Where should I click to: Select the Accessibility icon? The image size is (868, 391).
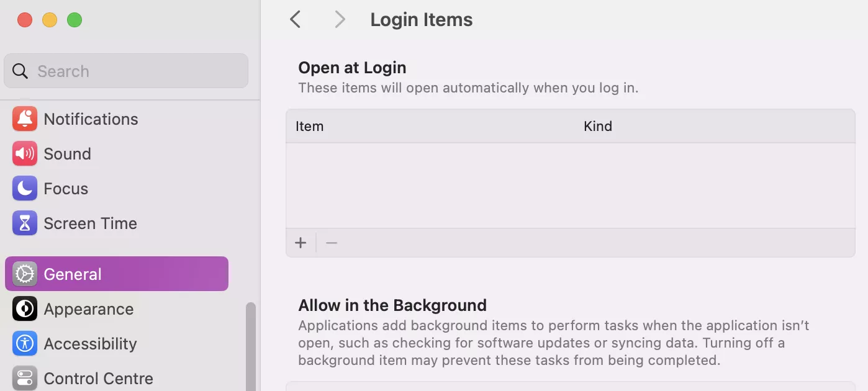(24, 343)
